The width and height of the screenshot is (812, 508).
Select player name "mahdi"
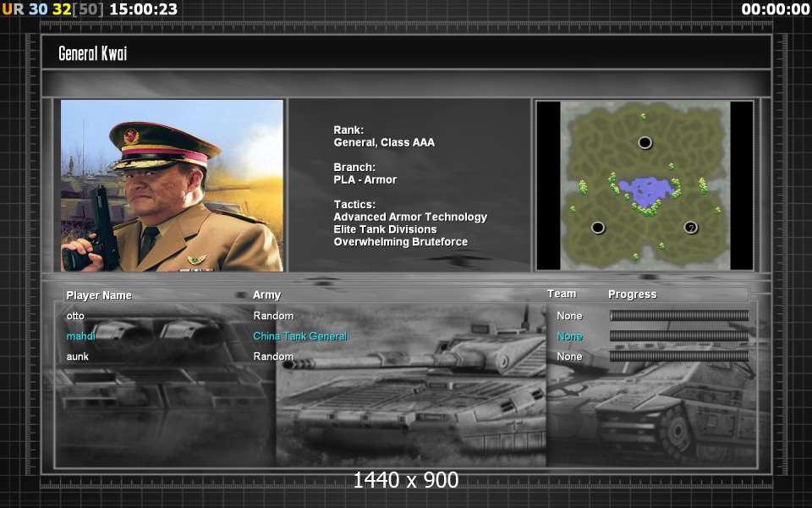coord(81,336)
